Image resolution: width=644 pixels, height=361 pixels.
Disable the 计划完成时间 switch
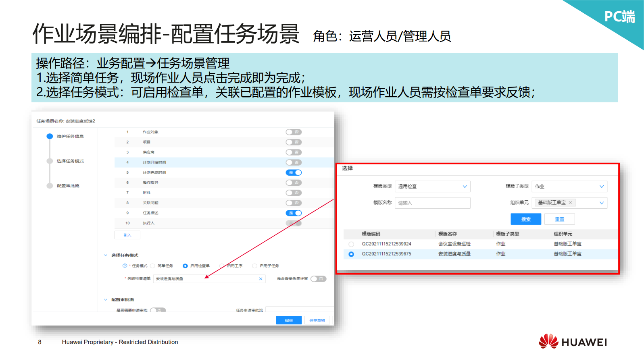coord(294,172)
